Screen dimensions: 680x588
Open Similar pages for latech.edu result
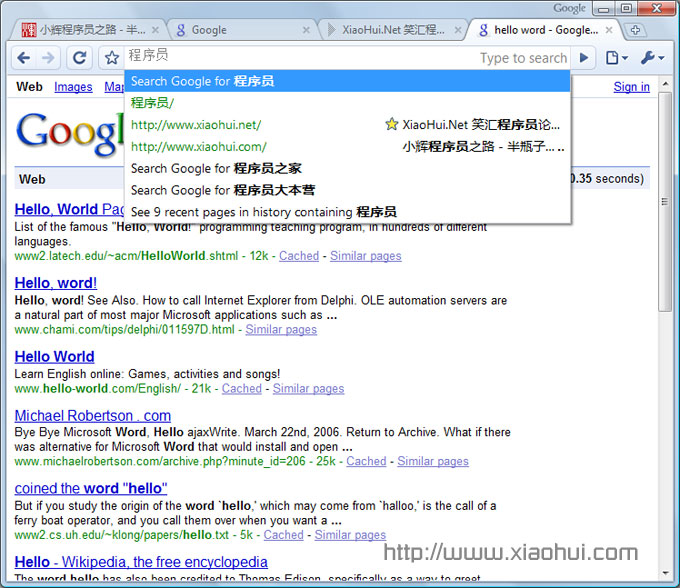pyautogui.click(x=366, y=256)
